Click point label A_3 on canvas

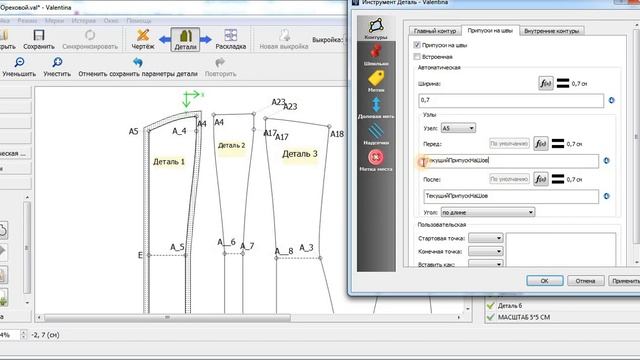click(x=306, y=248)
